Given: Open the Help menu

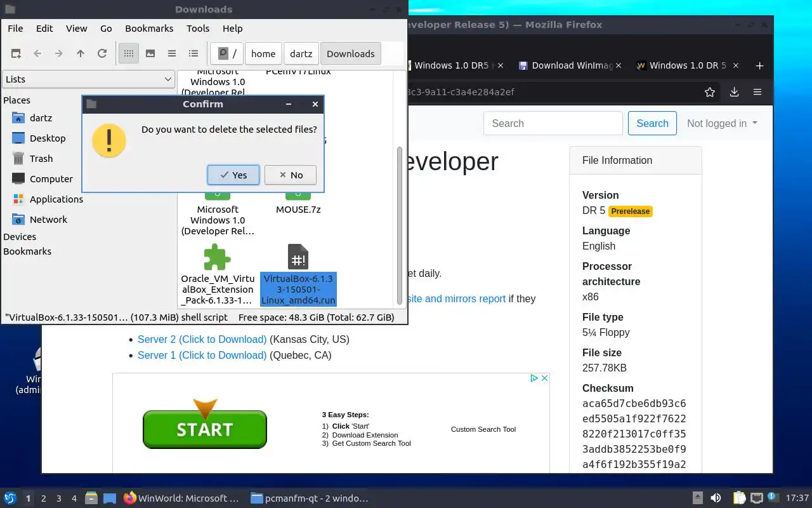Looking at the screenshot, I should coord(232,29).
